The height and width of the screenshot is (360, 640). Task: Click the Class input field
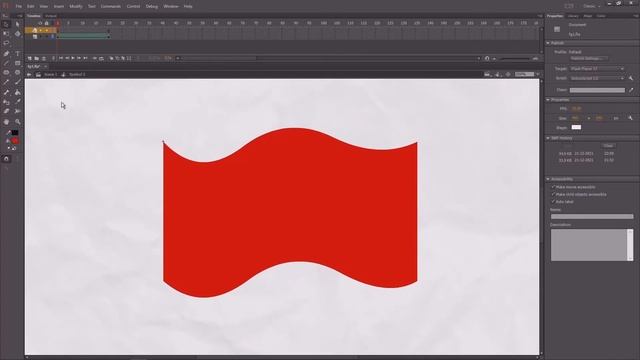click(x=597, y=90)
